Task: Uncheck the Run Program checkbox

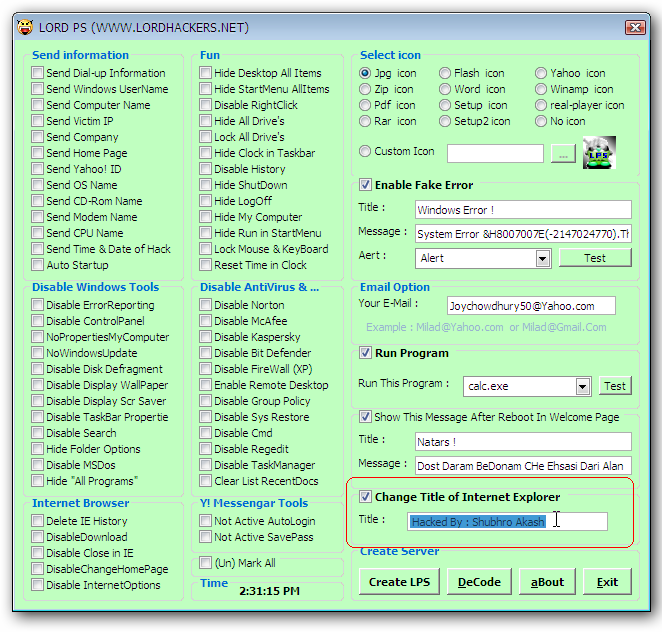Action: tap(365, 353)
